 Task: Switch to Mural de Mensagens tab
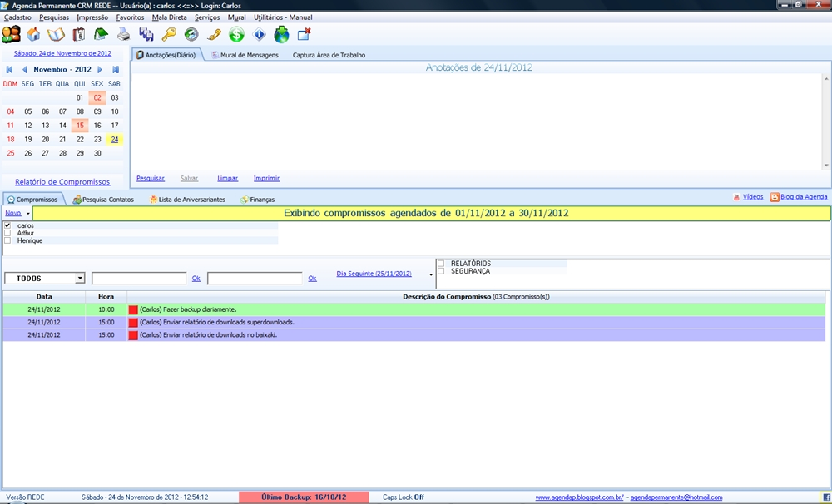click(x=245, y=55)
